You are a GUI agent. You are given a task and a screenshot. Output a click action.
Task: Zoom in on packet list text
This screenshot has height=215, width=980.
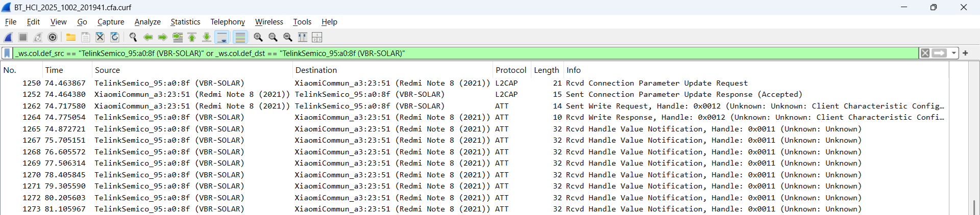(x=258, y=37)
